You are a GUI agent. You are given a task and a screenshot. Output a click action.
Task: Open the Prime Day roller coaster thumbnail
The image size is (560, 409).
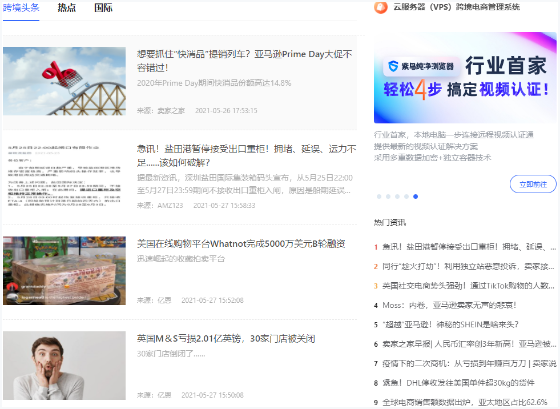click(x=64, y=81)
